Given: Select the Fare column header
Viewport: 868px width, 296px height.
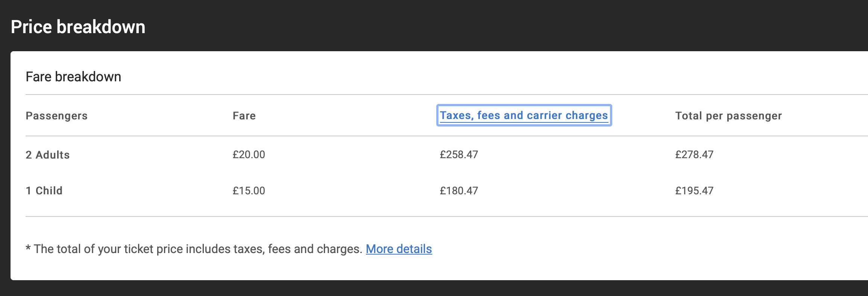Looking at the screenshot, I should coord(244,116).
